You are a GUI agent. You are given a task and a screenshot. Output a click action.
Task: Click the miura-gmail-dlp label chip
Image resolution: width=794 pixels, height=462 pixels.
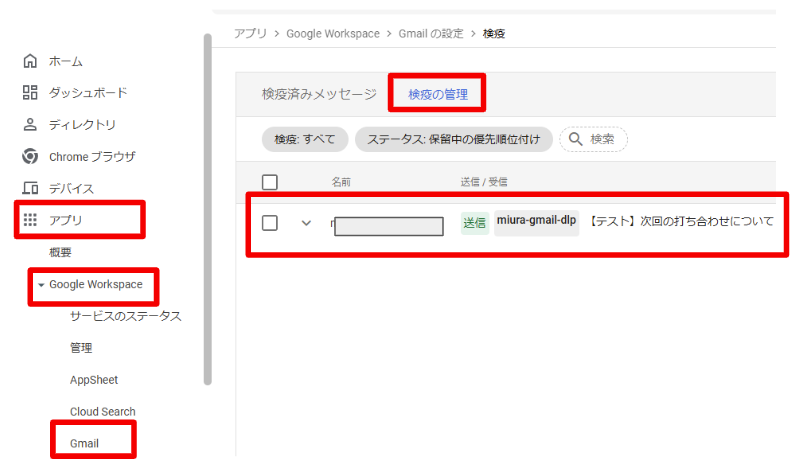(x=537, y=223)
